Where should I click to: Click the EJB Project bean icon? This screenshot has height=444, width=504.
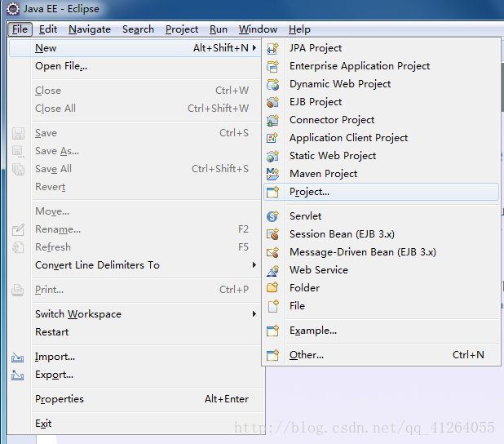pyautogui.click(x=272, y=102)
